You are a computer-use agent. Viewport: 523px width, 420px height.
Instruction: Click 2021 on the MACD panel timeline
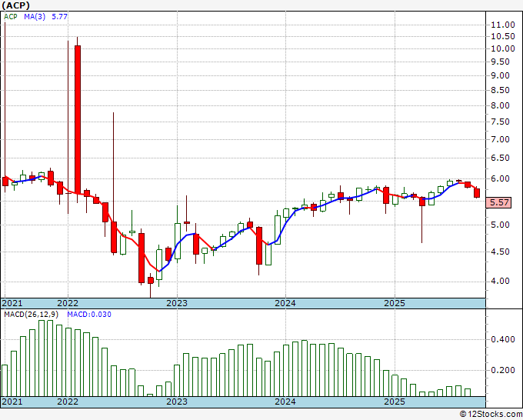click(12, 402)
